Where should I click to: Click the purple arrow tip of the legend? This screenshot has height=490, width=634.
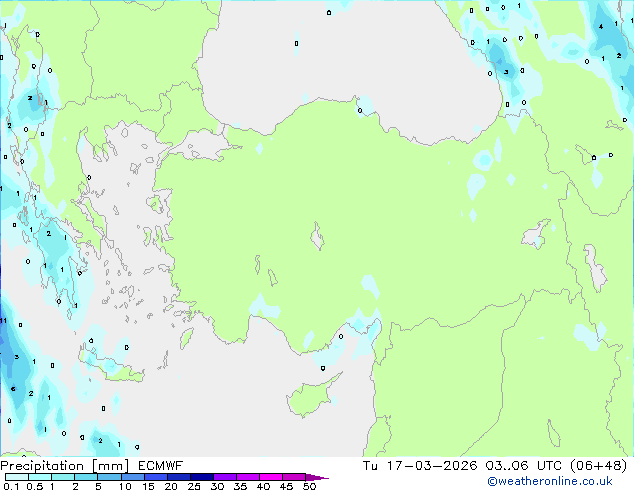coord(317,477)
